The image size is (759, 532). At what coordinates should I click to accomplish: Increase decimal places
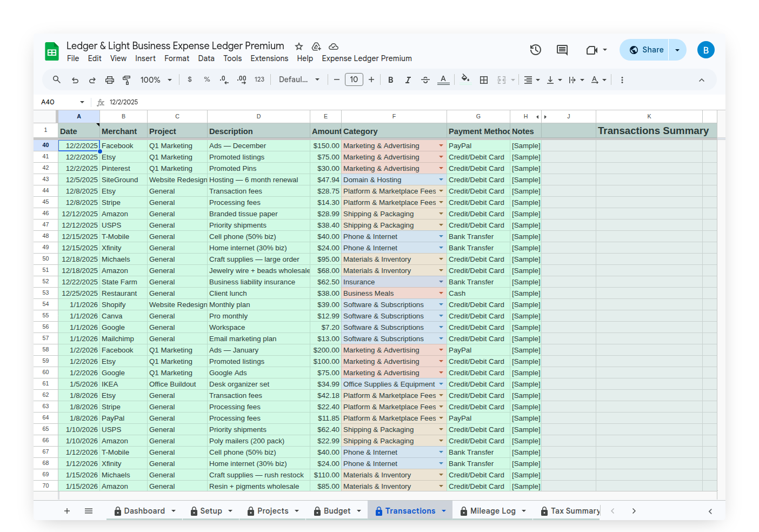tap(242, 79)
